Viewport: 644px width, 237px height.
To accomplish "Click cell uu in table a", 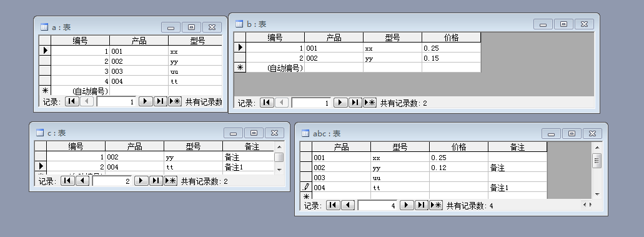I will tap(195, 71).
